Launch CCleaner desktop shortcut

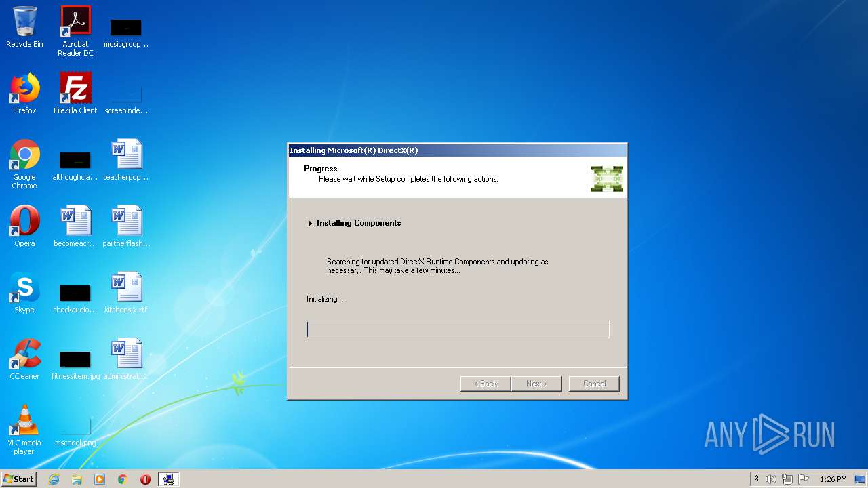click(24, 359)
